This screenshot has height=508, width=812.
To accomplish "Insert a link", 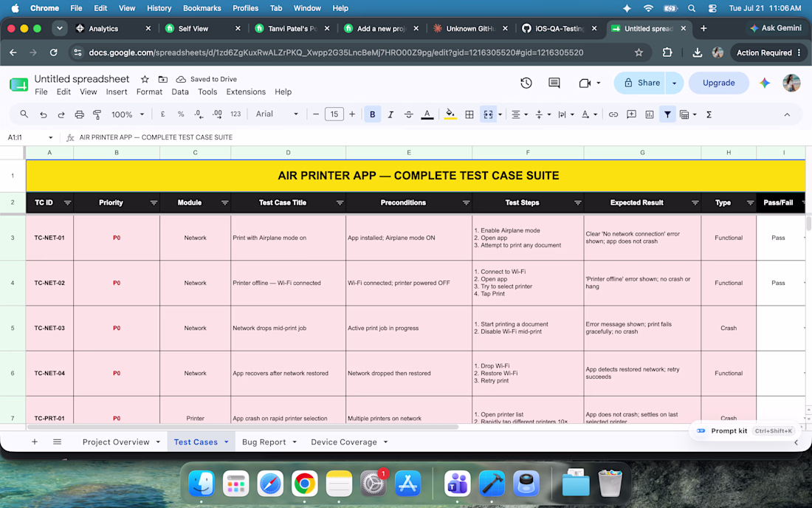I will 613,114.
